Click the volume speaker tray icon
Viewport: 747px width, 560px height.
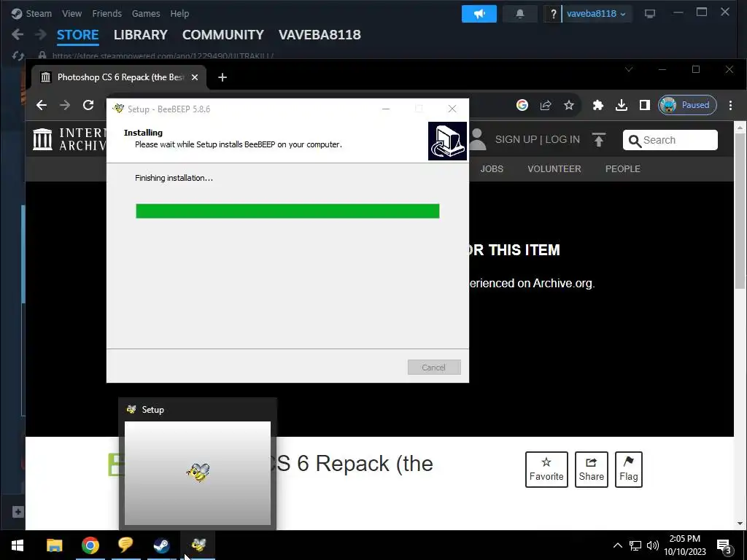[653, 545]
